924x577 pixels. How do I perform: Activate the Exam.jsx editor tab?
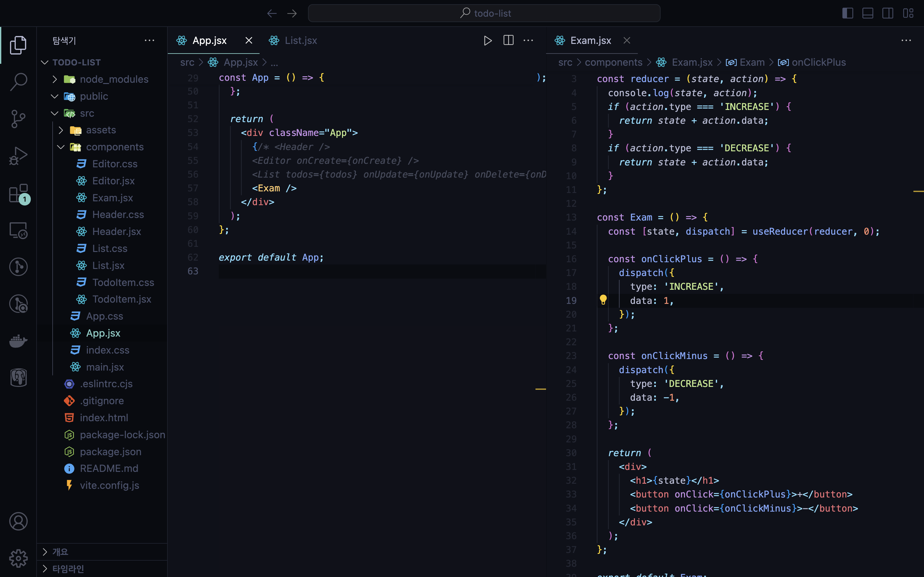590,40
